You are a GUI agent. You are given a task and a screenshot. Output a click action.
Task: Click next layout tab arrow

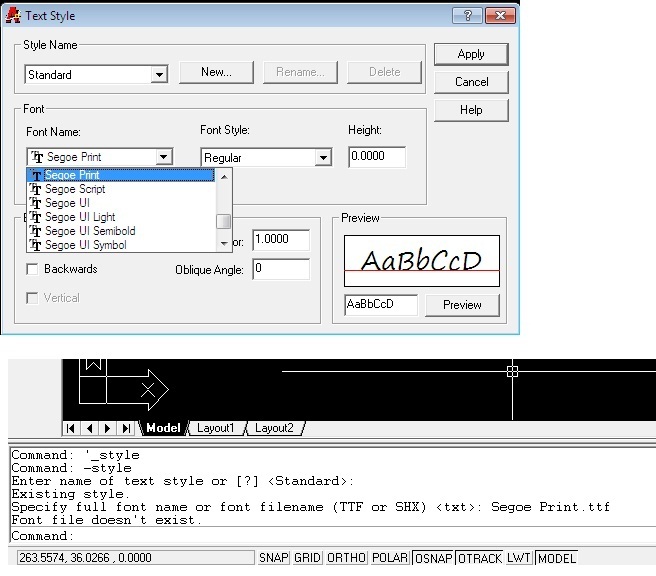point(108,428)
